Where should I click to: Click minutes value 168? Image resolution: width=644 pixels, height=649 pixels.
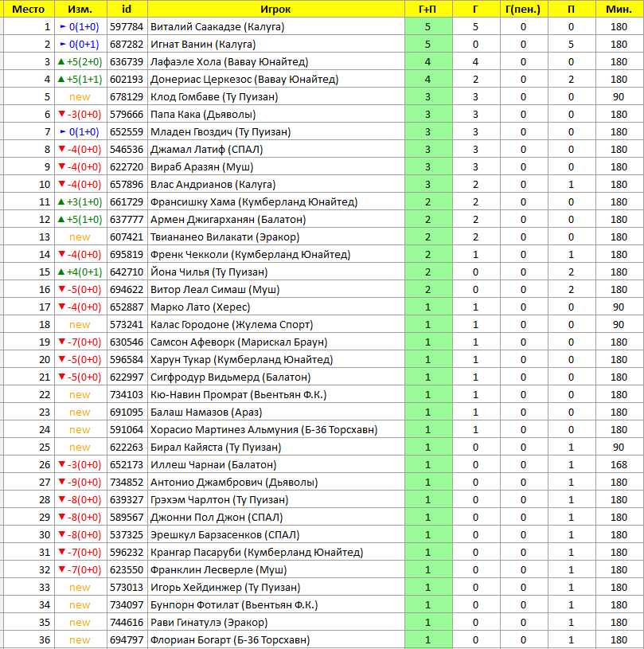[619, 465]
